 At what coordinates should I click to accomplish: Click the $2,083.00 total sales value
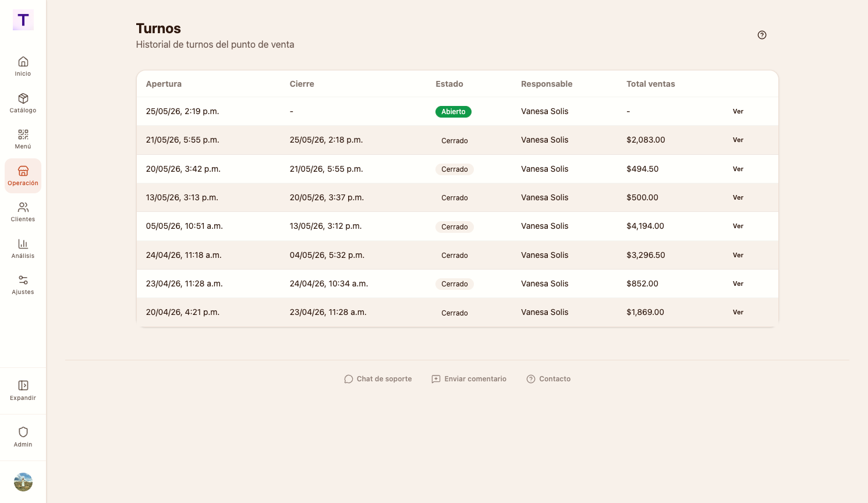point(646,140)
